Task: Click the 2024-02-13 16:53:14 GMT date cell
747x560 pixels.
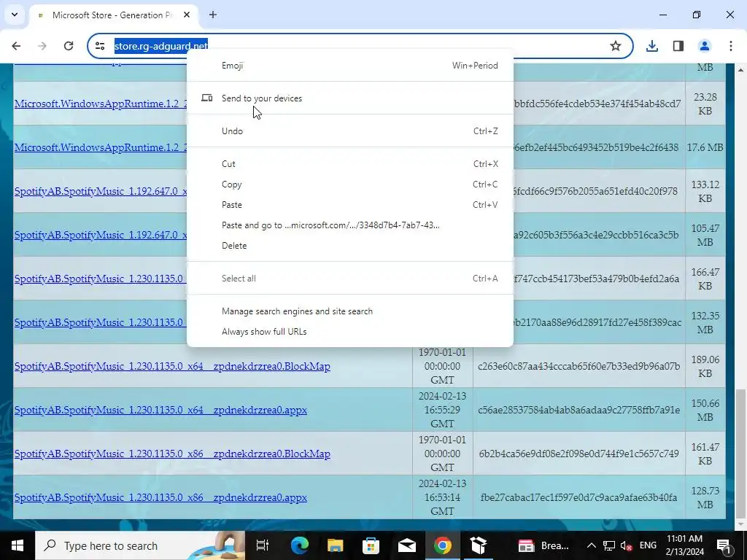Action: 442,497
